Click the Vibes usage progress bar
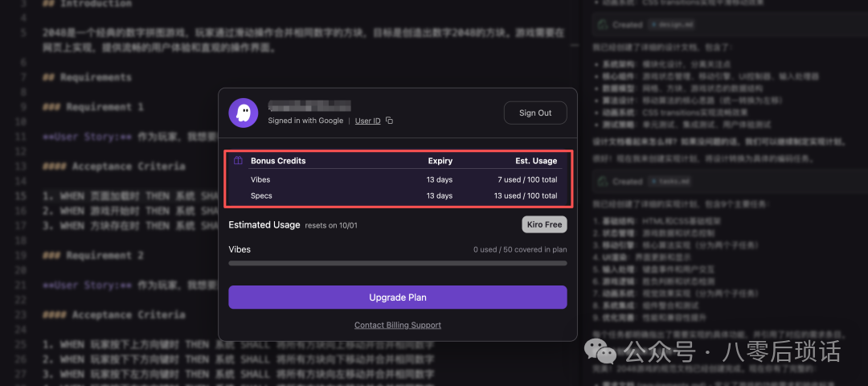 [398, 263]
